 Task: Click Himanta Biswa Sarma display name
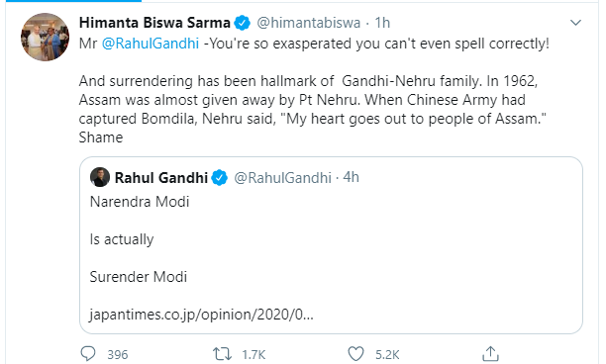(154, 23)
